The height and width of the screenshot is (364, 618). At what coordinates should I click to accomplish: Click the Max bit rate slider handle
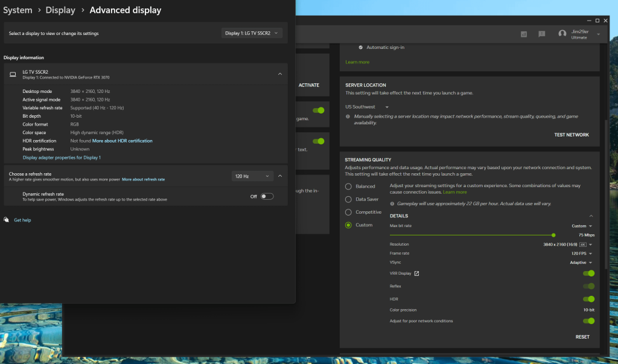pos(553,235)
